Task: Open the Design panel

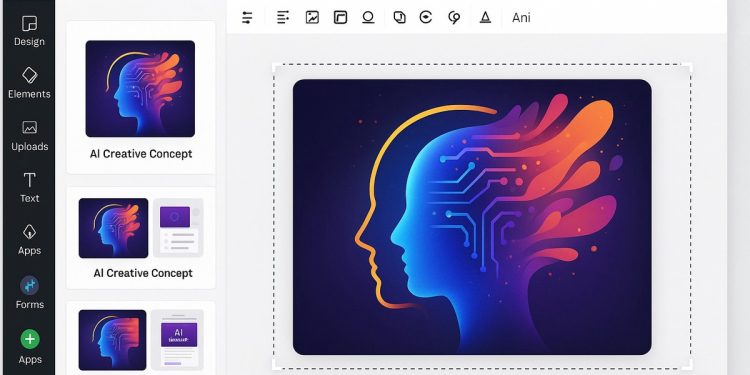Action: point(29,31)
